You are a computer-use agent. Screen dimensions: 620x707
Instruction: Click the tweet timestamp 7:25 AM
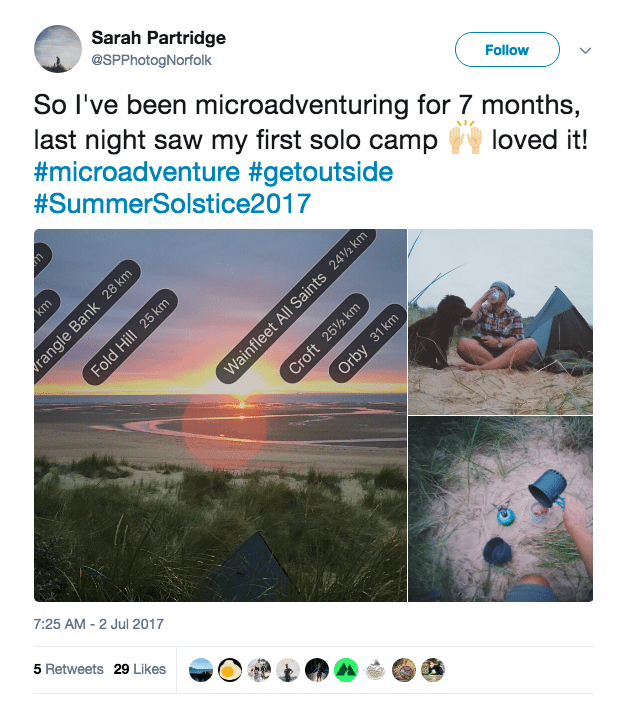pyautogui.click(x=98, y=624)
